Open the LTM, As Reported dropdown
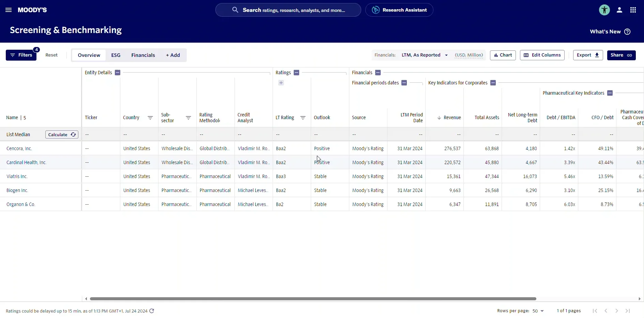 (x=424, y=55)
